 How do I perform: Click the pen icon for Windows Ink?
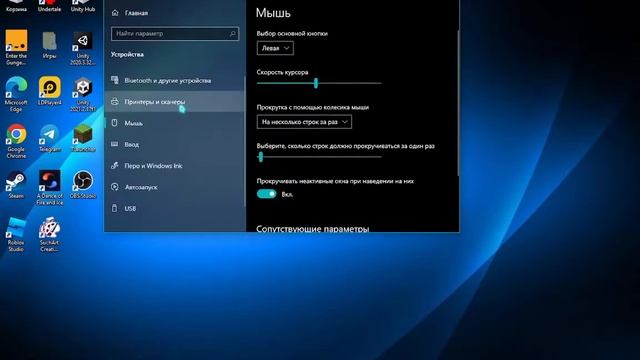(115, 165)
